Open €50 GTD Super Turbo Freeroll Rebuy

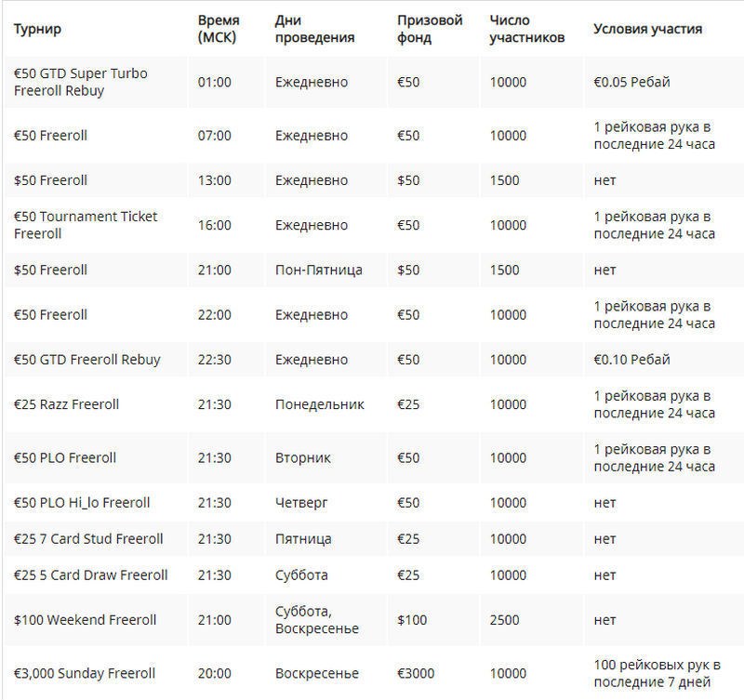coord(80,82)
